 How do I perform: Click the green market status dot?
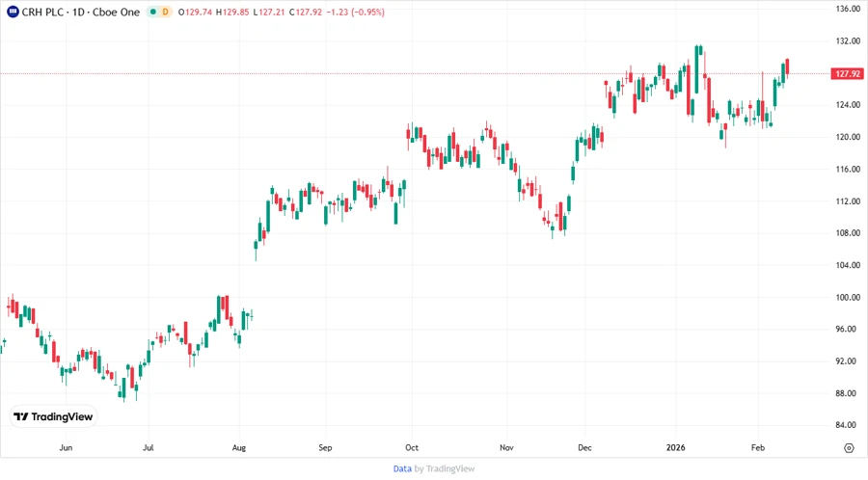point(153,12)
